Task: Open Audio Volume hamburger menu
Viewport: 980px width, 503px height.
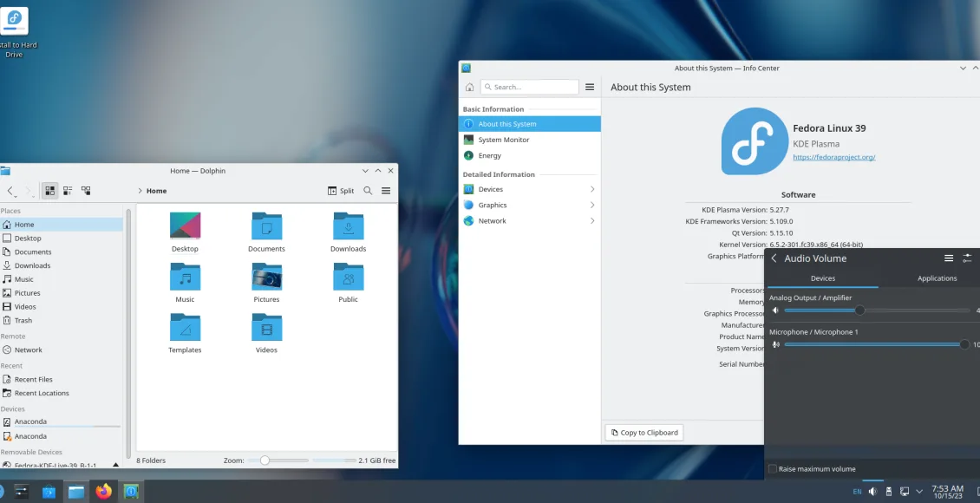Action: pos(948,258)
